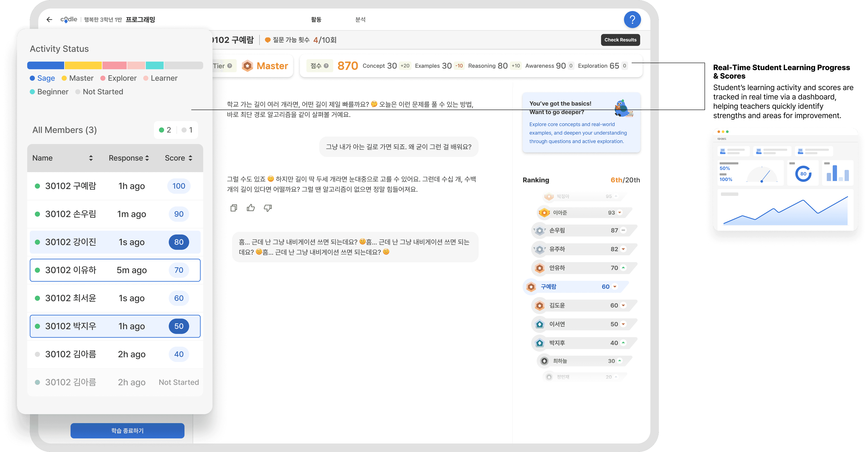Switch to the 활동 tab
Viewport: 868px width, 452px height.
pyautogui.click(x=316, y=20)
